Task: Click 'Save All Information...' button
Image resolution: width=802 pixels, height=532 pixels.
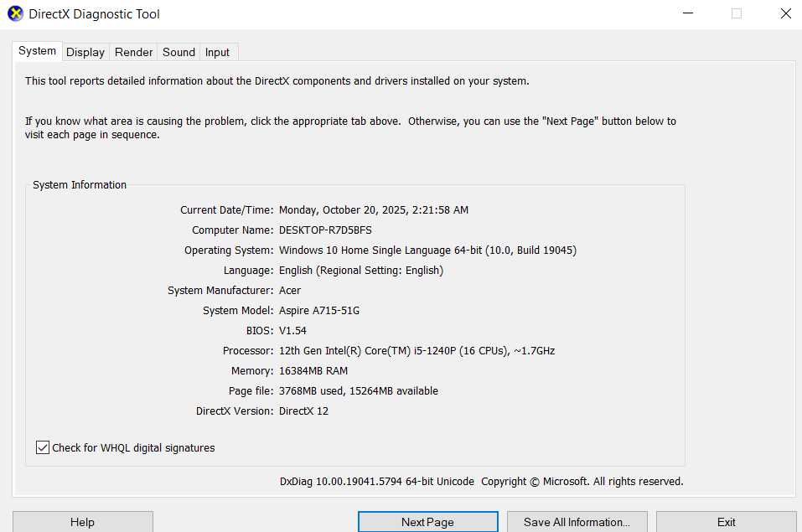Action: (577, 522)
